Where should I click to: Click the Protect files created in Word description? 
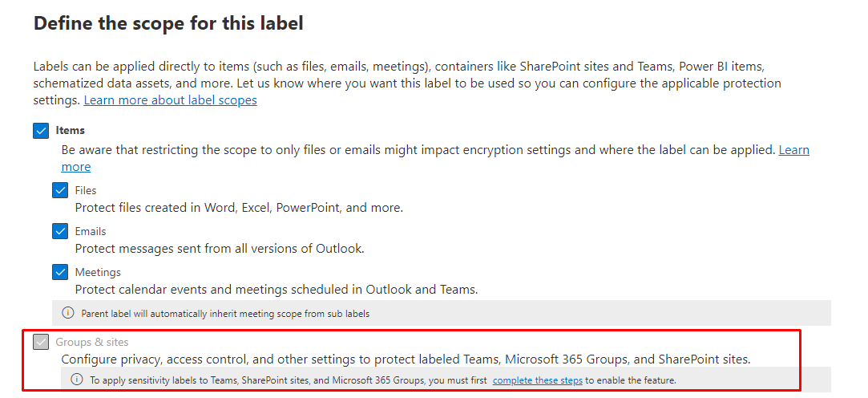pyautogui.click(x=239, y=208)
